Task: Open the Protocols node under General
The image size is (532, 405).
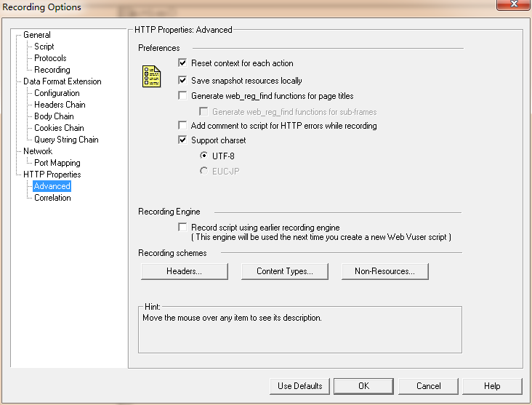Action: pos(50,58)
